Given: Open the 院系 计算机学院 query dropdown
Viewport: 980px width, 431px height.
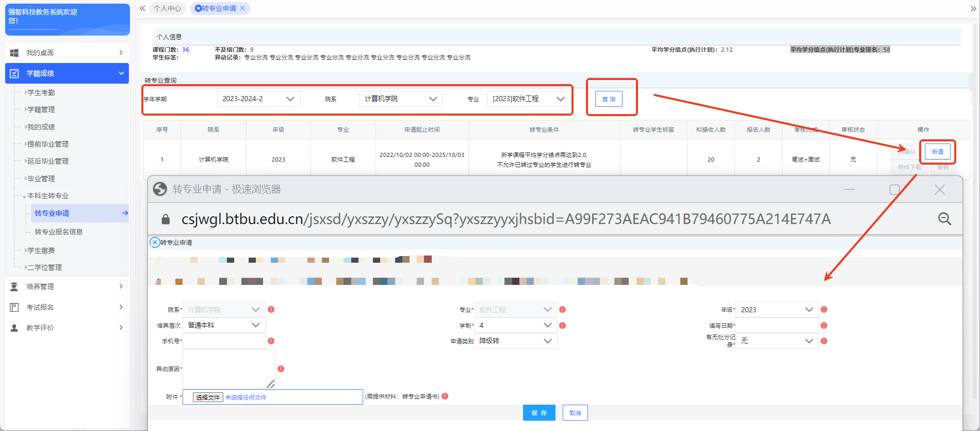Looking at the screenshot, I should (401, 99).
